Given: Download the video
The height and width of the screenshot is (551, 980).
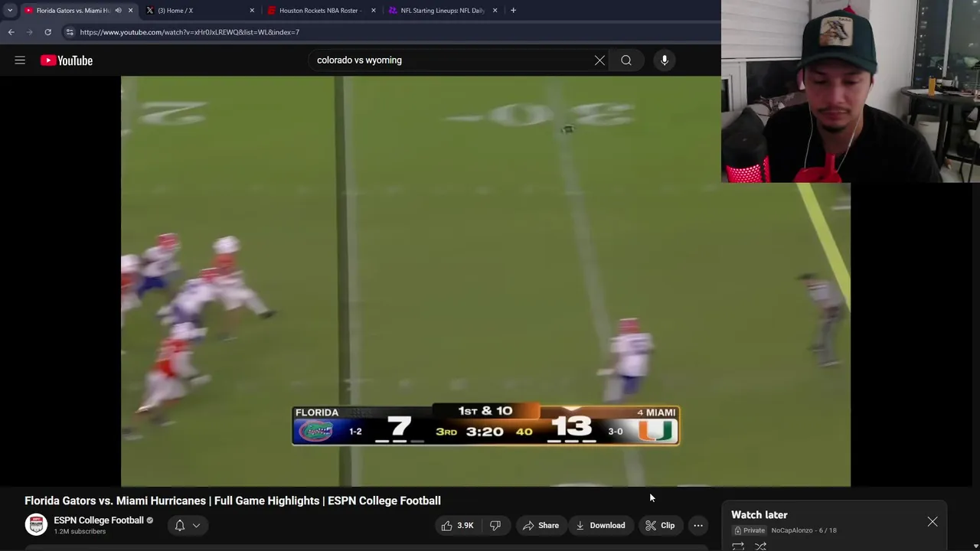Looking at the screenshot, I should tap(600, 526).
